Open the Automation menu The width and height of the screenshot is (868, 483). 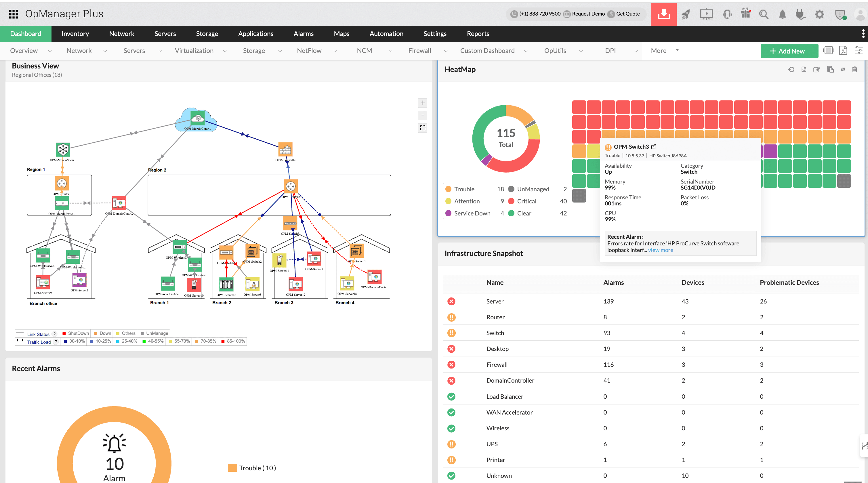coord(386,34)
